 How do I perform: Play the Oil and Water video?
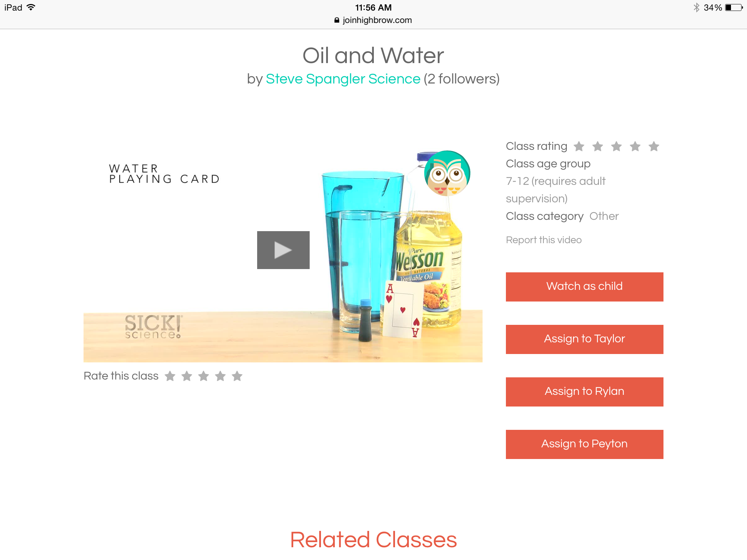(x=283, y=250)
